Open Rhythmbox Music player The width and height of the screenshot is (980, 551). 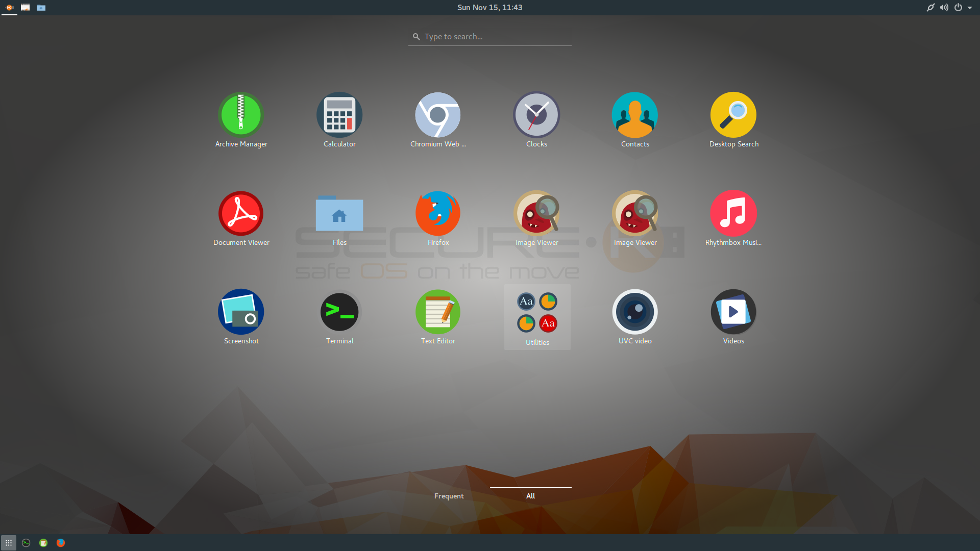click(733, 219)
